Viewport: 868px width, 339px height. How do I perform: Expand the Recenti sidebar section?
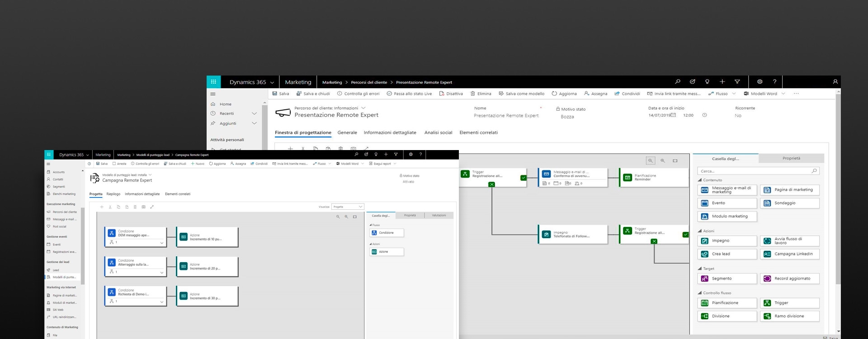click(254, 113)
